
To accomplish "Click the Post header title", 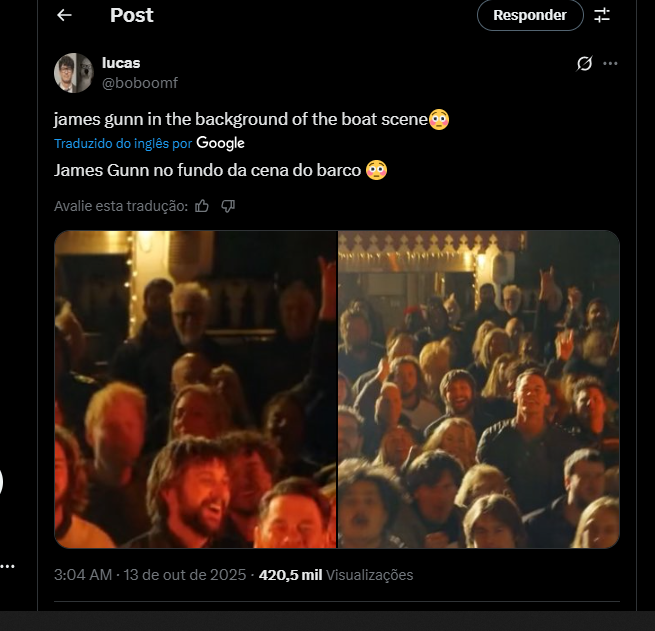I will [x=132, y=15].
